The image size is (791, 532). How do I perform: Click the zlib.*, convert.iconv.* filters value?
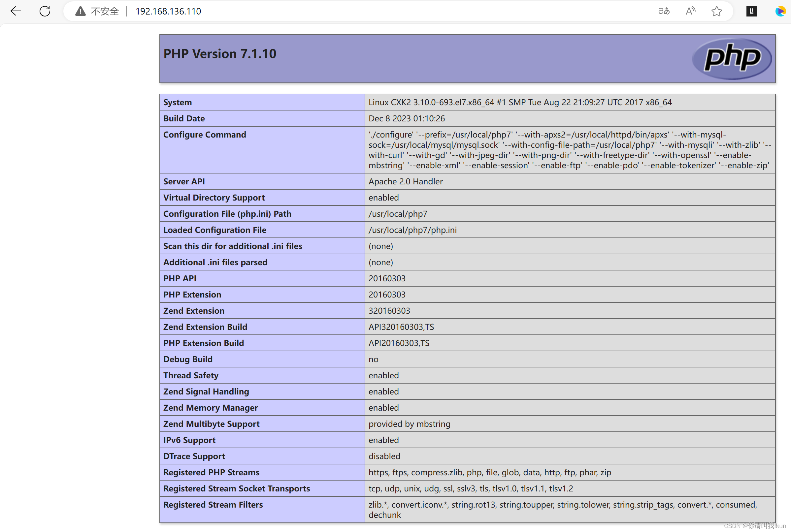tap(563, 510)
